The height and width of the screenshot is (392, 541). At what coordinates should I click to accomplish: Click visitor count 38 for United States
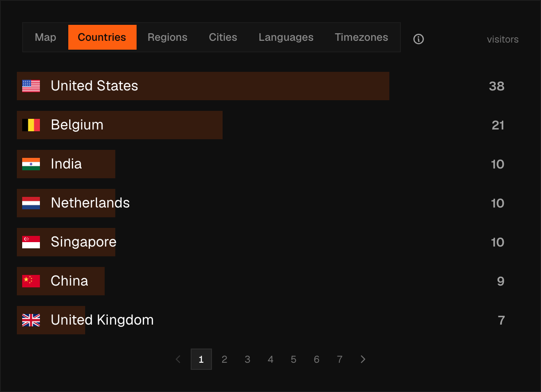(497, 86)
